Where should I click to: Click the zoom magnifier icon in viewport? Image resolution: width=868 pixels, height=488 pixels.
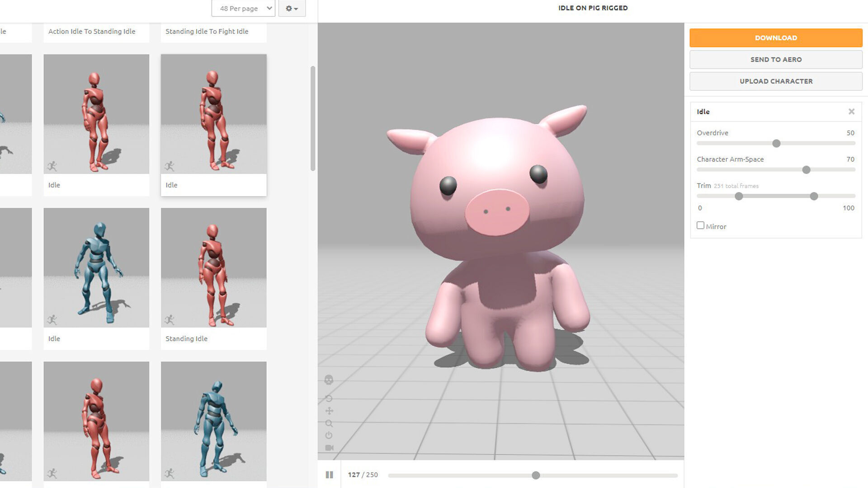pos(329,423)
